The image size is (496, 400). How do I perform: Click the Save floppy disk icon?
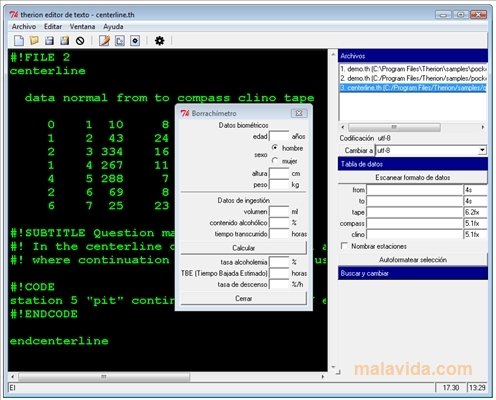pyautogui.click(x=49, y=41)
